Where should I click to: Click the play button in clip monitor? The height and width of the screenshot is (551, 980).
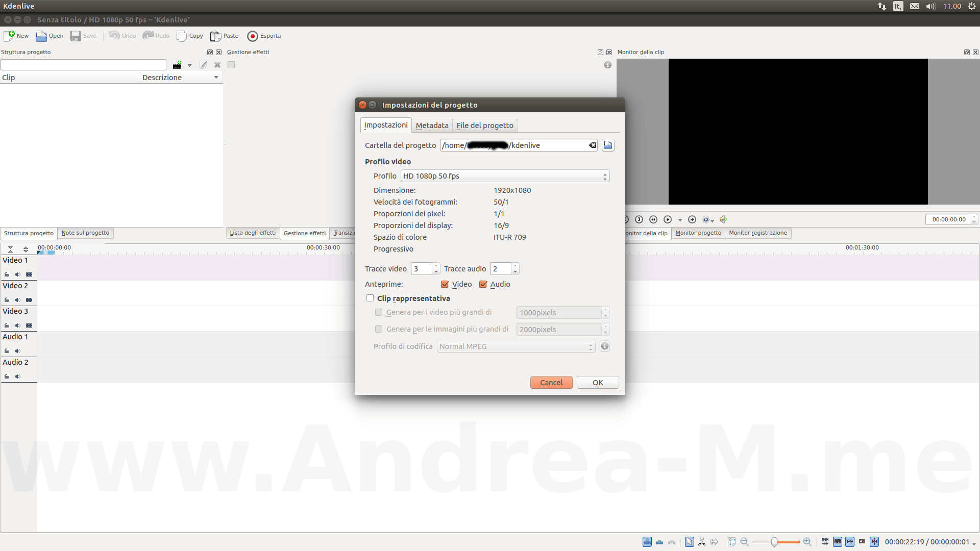click(668, 219)
